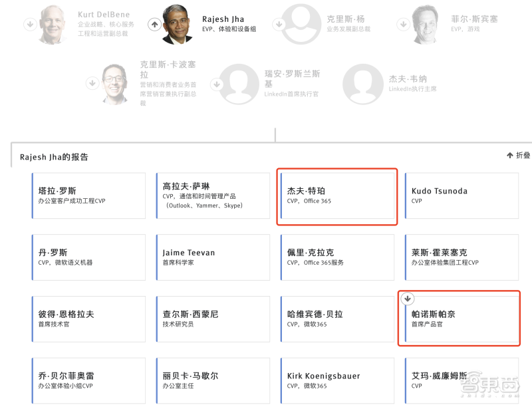Click the Rajesh Jha的报告 heading
The image size is (532, 409).
[x=54, y=157]
